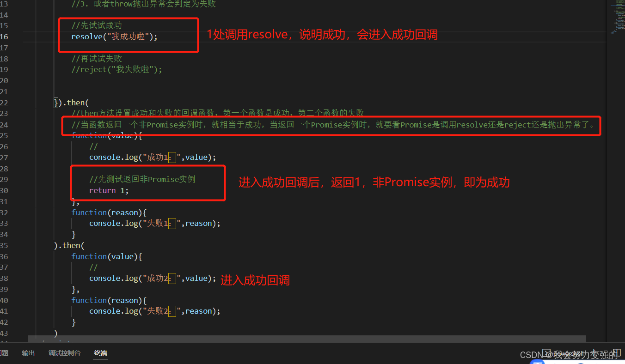This screenshot has width=625, height=364.
Task: Click line number 30 in the gutter
Action: (4, 190)
